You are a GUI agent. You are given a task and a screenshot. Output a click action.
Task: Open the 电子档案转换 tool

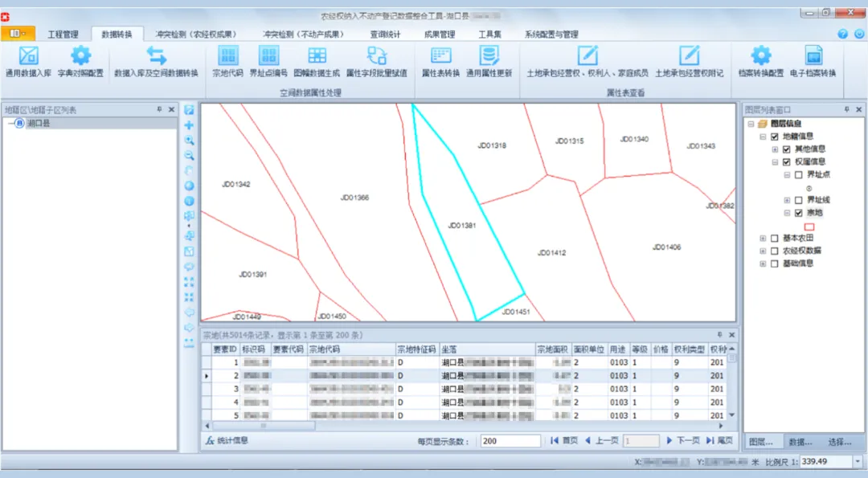(813, 55)
